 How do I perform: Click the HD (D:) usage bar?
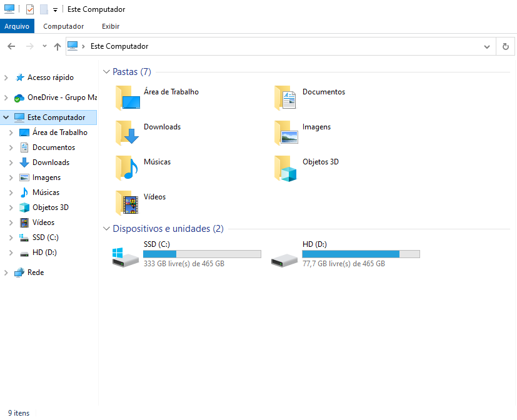click(x=361, y=254)
